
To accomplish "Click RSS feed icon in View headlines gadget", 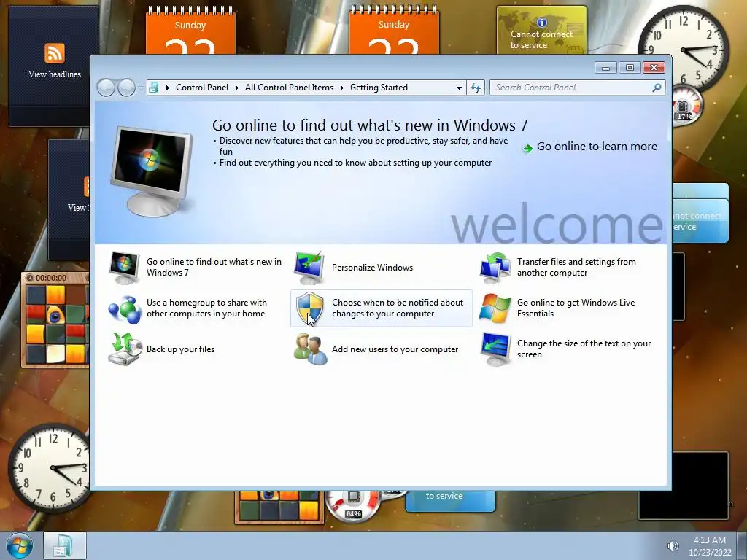I will [x=54, y=52].
